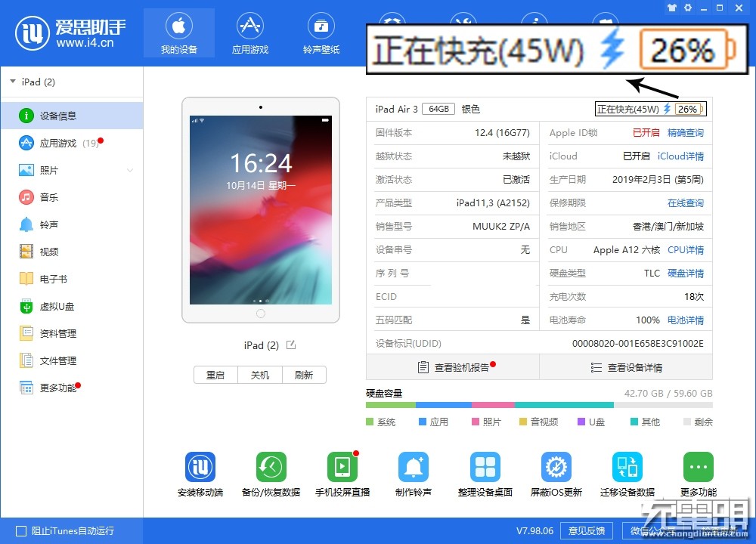Screen dimensions: 756x544
Task: Click UDID value 00008020-001E658E3C91002E
Action: point(637,344)
